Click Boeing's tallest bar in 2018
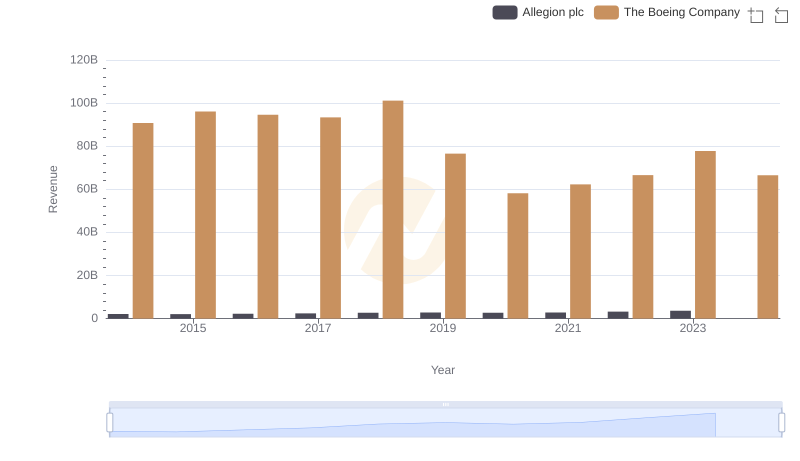 [x=393, y=210]
